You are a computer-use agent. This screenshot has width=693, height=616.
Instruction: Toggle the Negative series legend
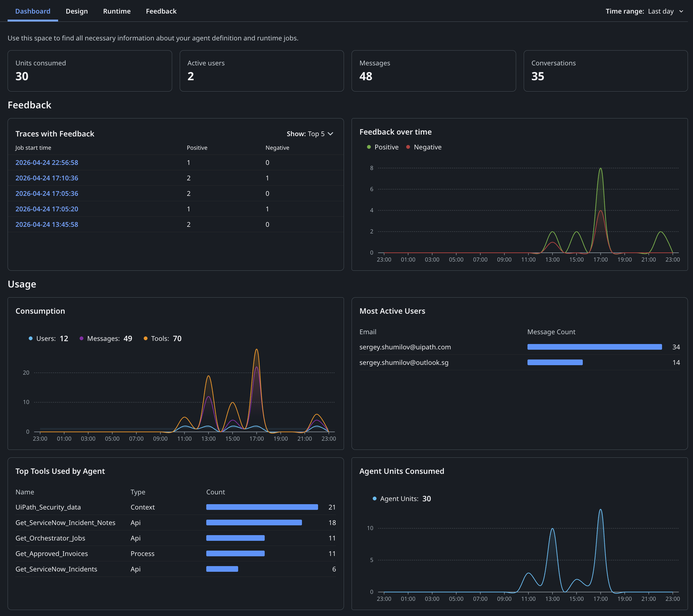424,147
